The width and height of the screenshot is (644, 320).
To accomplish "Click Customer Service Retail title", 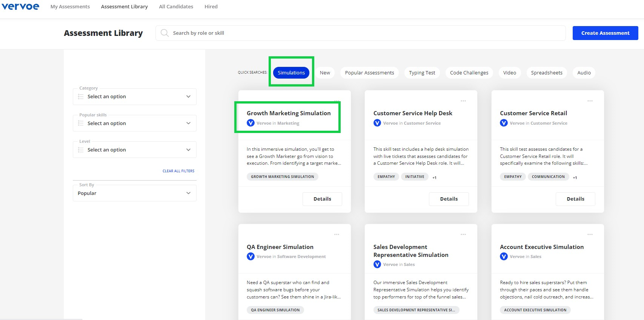I will tap(533, 113).
